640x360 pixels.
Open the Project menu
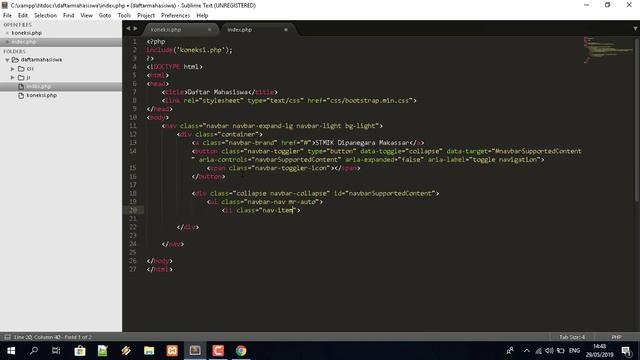[x=146, y=15]
